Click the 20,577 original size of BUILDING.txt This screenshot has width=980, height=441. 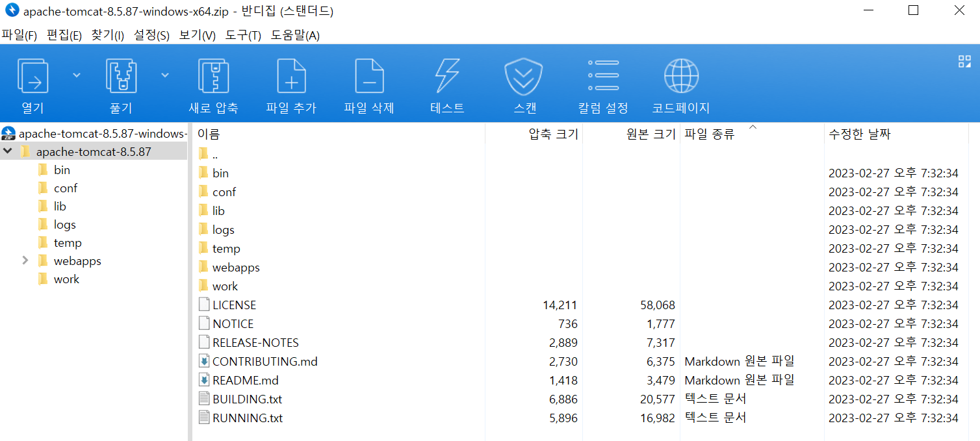658,399
